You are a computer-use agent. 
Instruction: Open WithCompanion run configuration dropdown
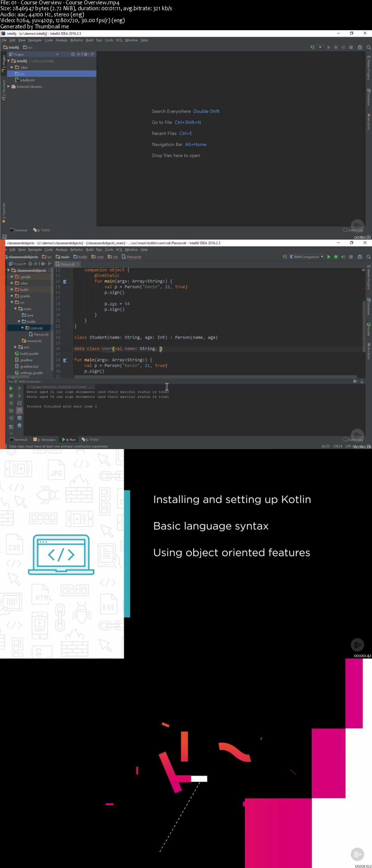(x=307, y=257)
